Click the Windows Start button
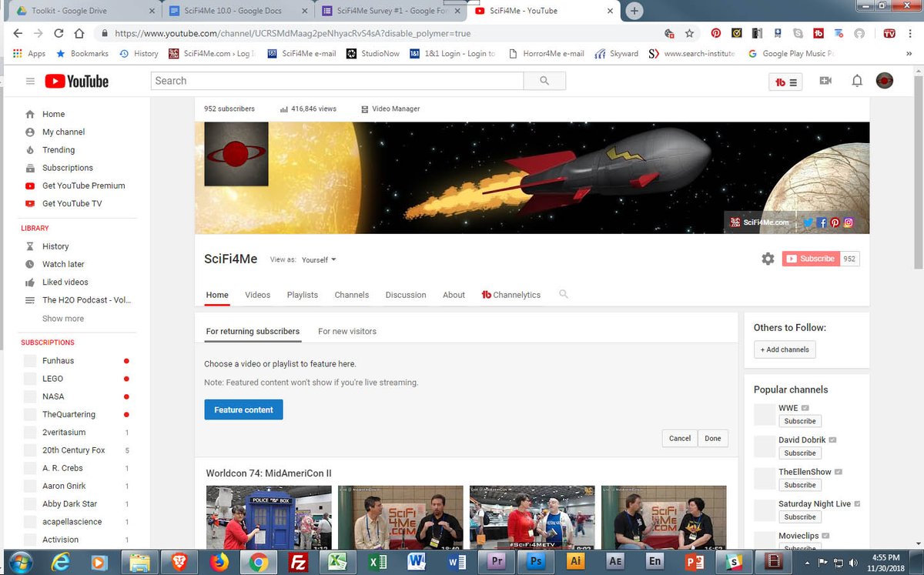The height and width of the screenshot is (575, 924). click(20, 562)
